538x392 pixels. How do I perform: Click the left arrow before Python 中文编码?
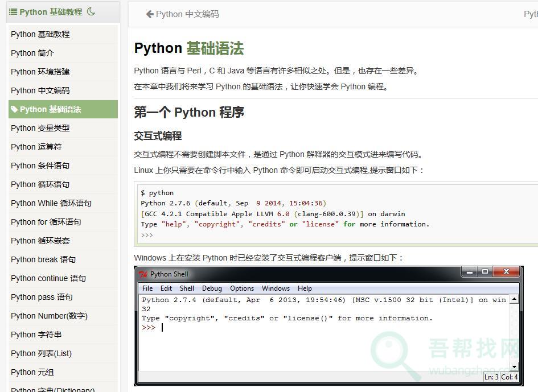pos(150,14)
